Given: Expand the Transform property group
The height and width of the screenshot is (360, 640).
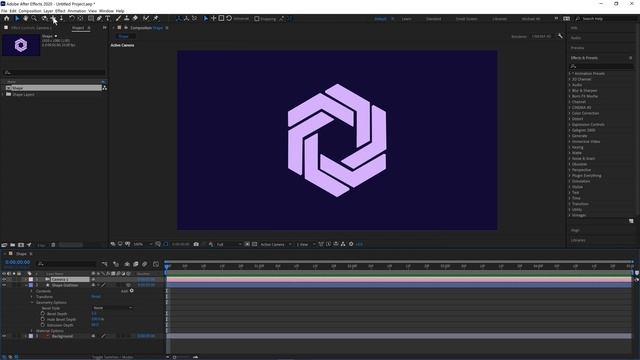Looking at the screenshot, I should [x=31, y=297].
